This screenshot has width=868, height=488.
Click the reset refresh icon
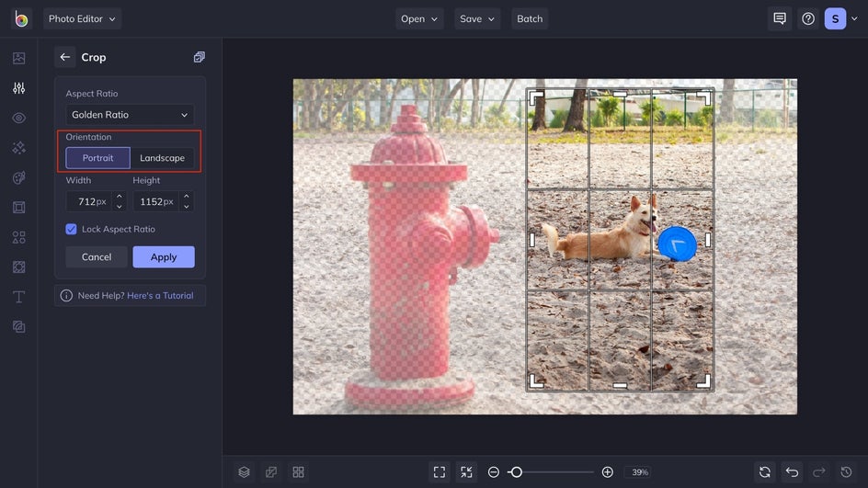765,472
